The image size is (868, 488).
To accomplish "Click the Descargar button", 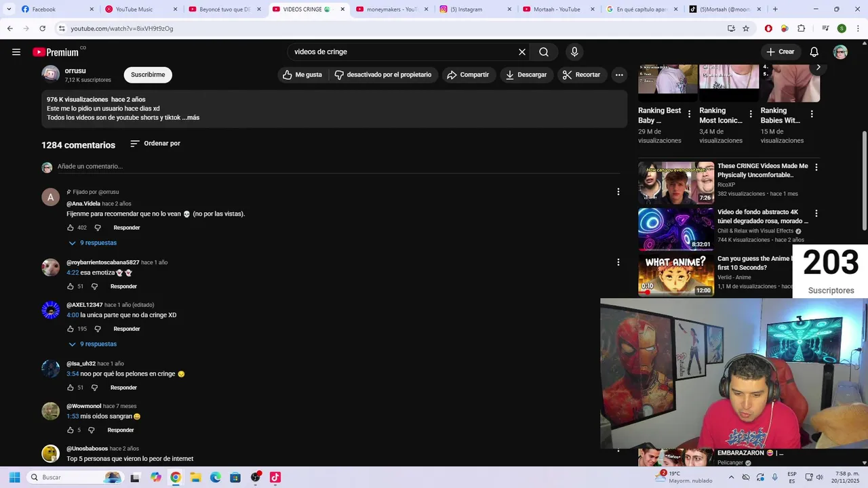I will (526, 75).
